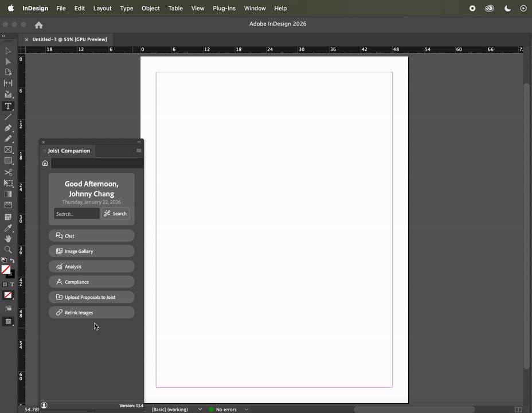Select the Untitled-3 document tab
This screenshot has width=532, height=413.
point(69,40)
